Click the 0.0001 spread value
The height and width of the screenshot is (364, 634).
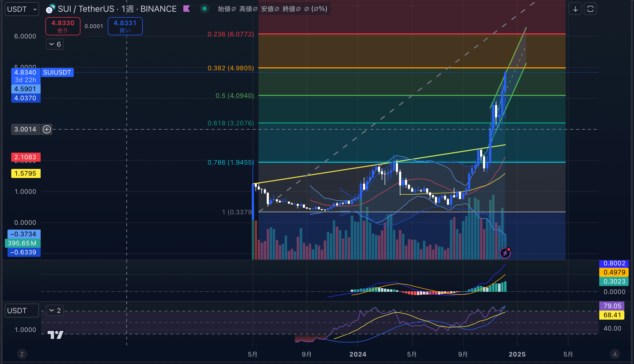pos(94,26)
